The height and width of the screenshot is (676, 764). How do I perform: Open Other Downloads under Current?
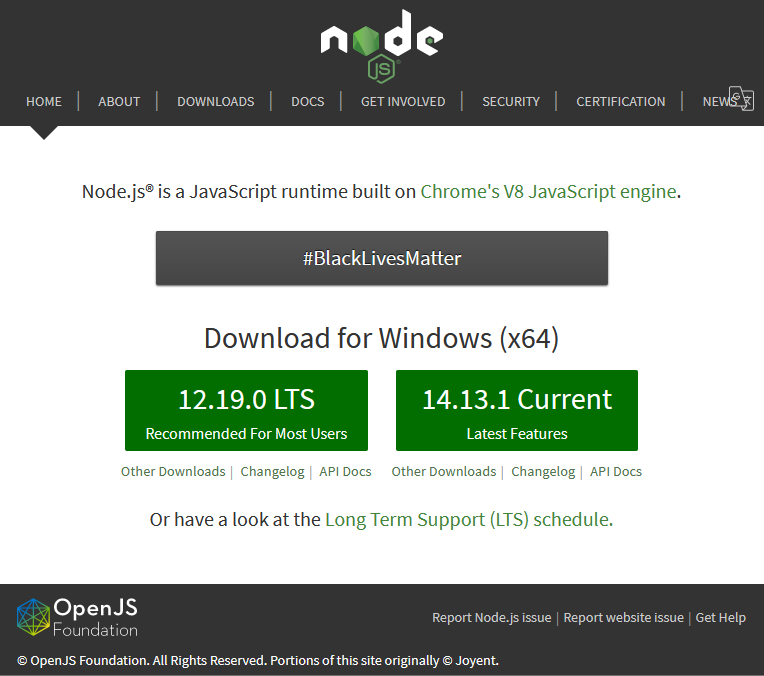point(443,471)
